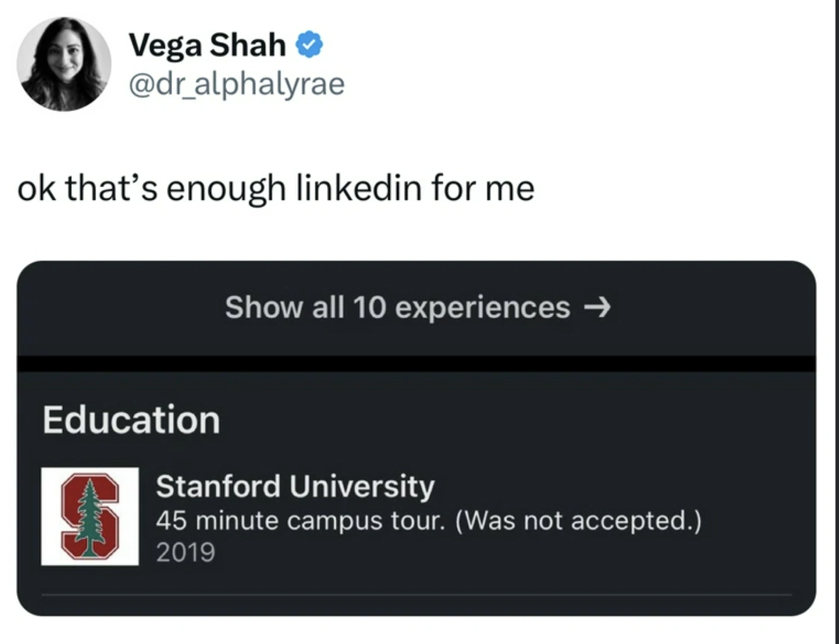Open the Education section heading
This screenshot has height=644, width=839.
coord(132,419)
